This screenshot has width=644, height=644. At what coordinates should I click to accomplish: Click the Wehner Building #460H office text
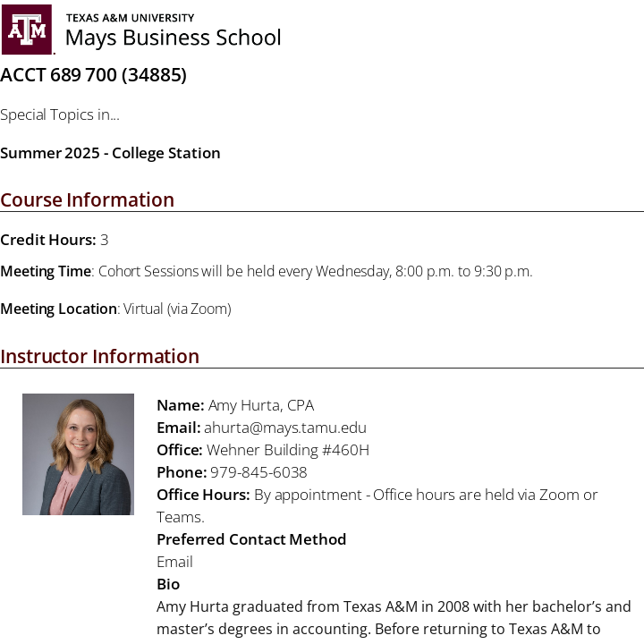287,450
